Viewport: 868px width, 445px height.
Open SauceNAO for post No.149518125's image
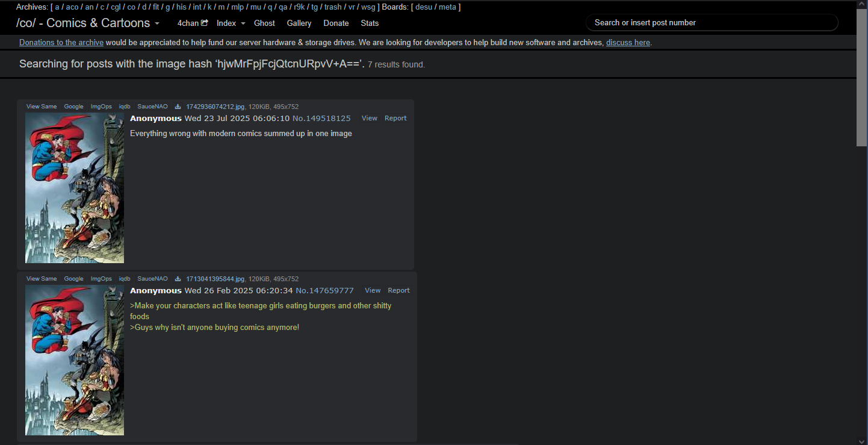pos(153,107)
